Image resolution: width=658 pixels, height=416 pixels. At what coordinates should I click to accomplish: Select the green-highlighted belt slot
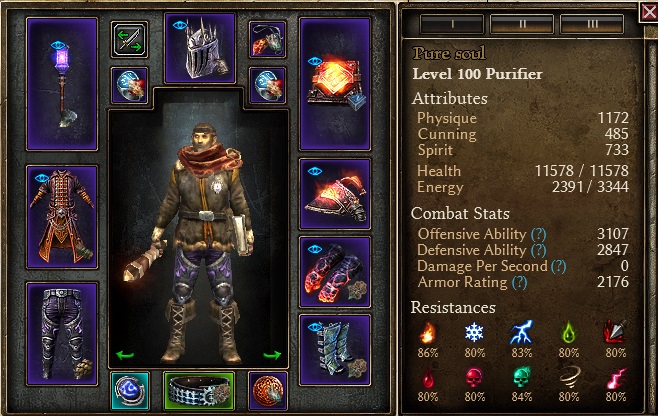(199, 391)
